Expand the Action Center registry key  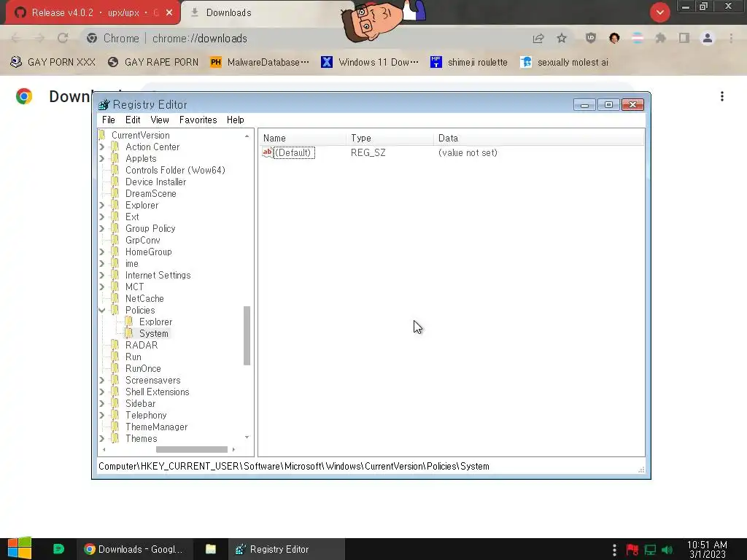pyautogui.click(x=102, y=147)
